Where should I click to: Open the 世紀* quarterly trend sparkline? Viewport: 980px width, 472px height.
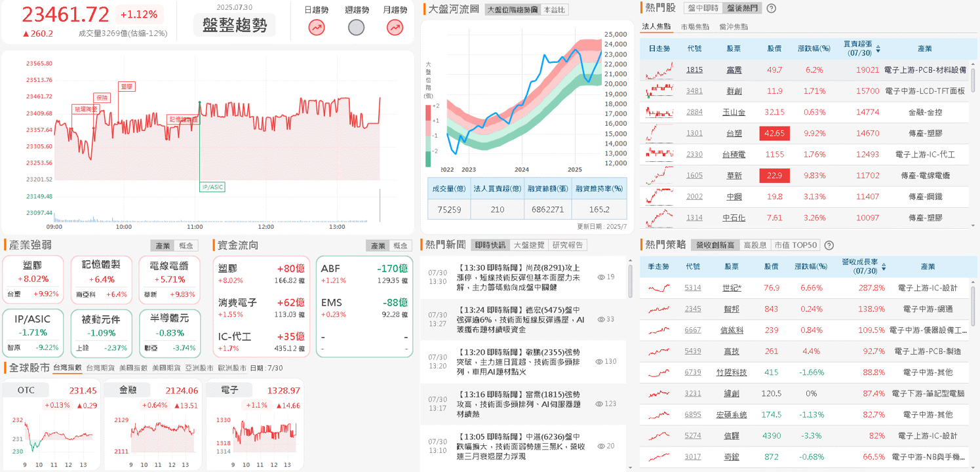pyautogui.click(x=659, y=288)
